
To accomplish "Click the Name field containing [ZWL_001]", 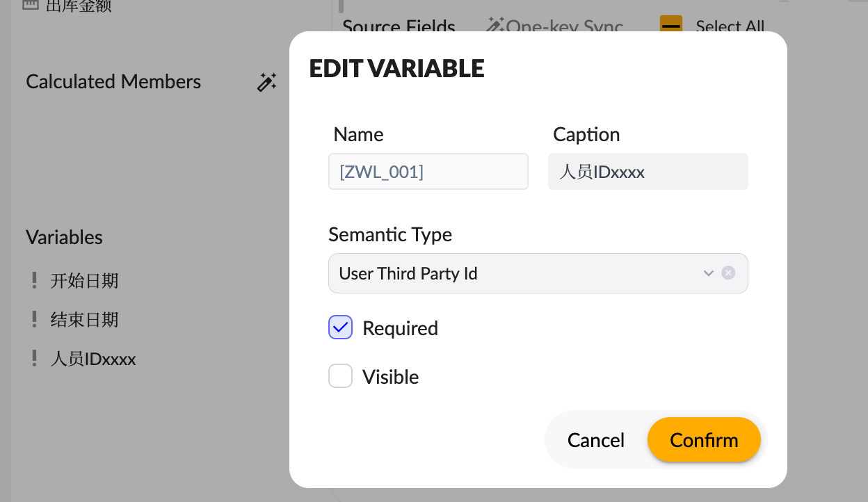I will pyautogui.click(x=428, y=172).
